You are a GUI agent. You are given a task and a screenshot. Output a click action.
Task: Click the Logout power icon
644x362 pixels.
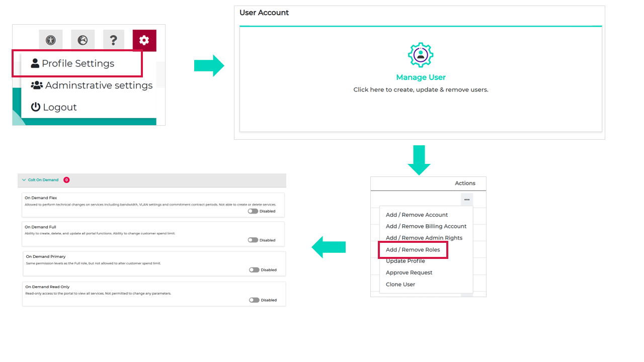point(36,107)
